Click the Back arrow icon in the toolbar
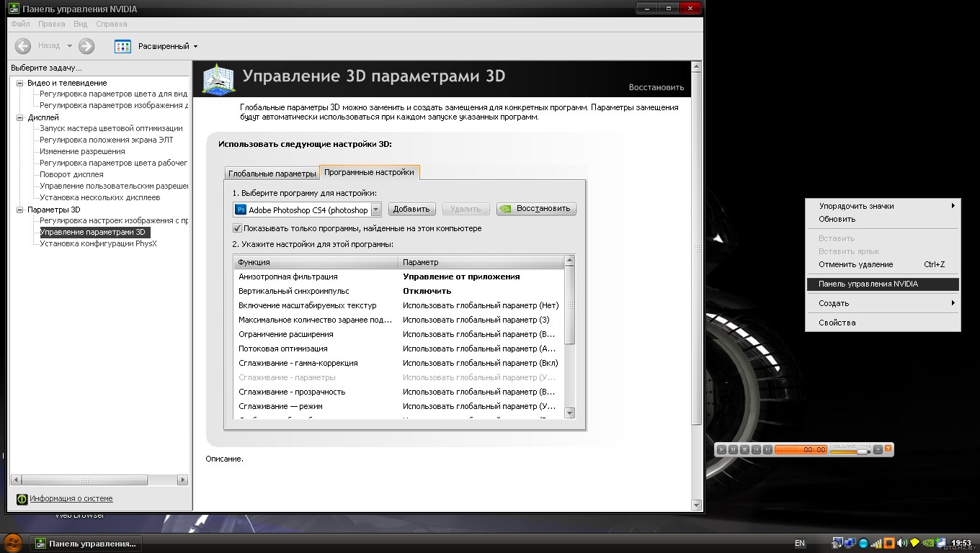This screenshot has height=553, width=980. click(23, 46)
